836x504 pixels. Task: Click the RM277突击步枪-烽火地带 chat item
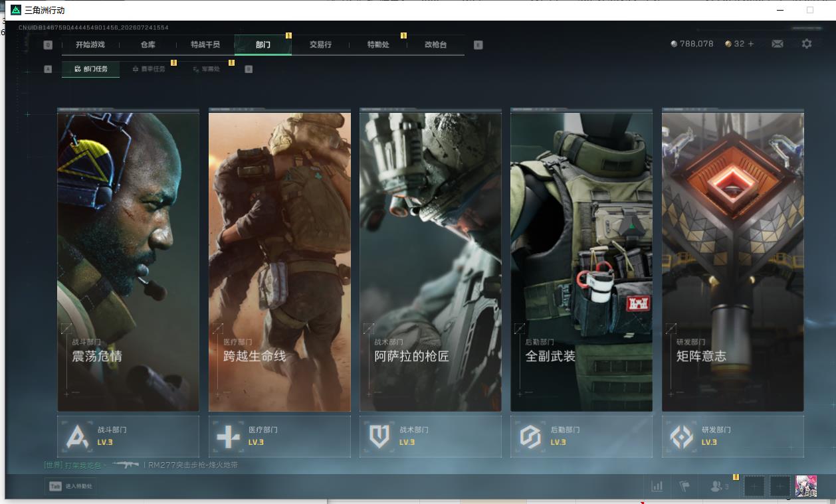193,465
